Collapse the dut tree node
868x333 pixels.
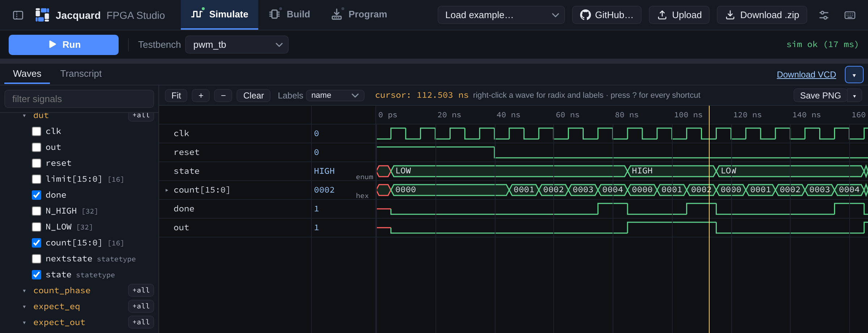pos(24,116)
